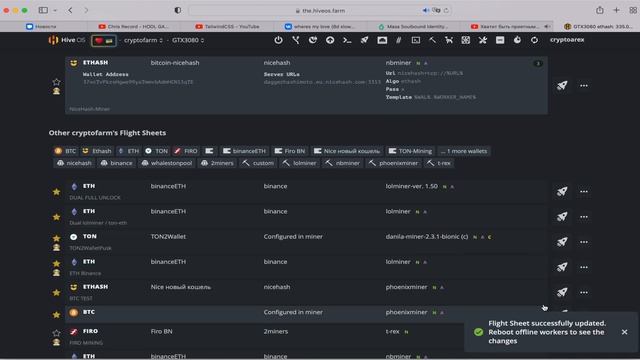The width and height of the screenshot is (640, 360).
Task: Switch to the Chris Record HODL tab
Action: click(x=133, y=27)
